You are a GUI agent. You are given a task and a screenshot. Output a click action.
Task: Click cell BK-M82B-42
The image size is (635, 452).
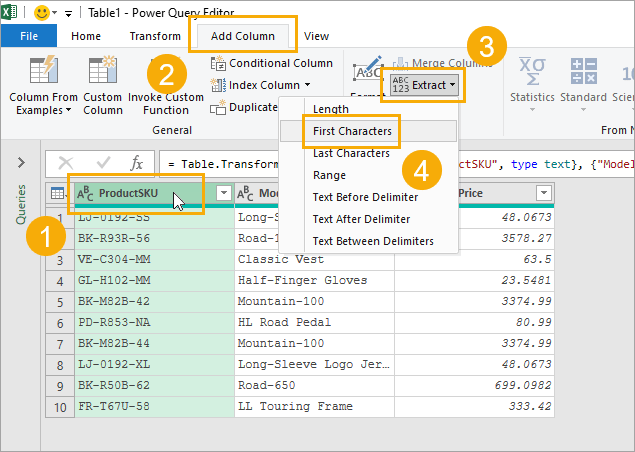coord(154,301)
